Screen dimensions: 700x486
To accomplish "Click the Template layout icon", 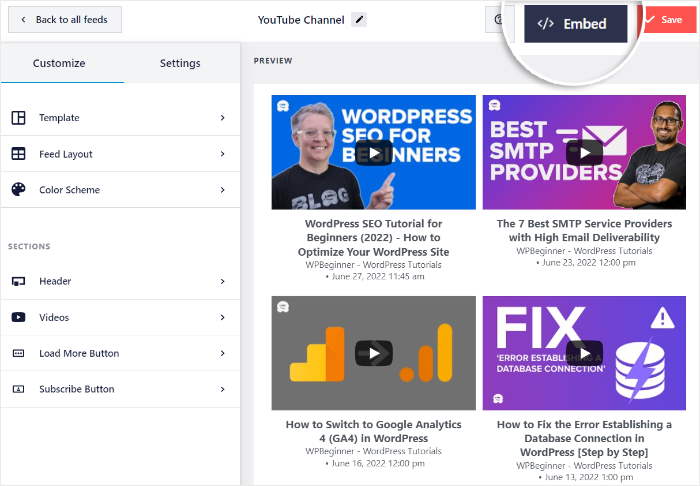I will click(x=18, y=118).
